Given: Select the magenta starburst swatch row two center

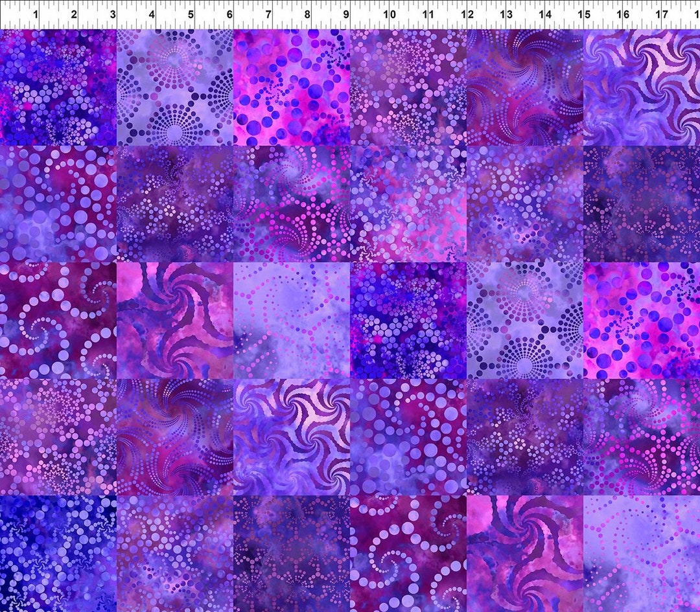Looking at the screenshot, I should (292, 204).
